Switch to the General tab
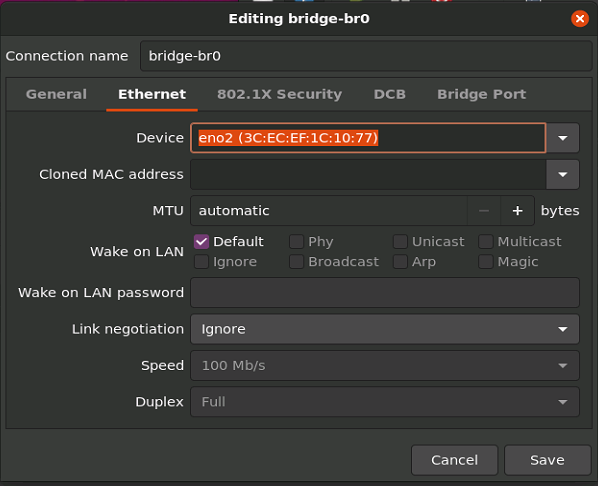 [56, 94]
